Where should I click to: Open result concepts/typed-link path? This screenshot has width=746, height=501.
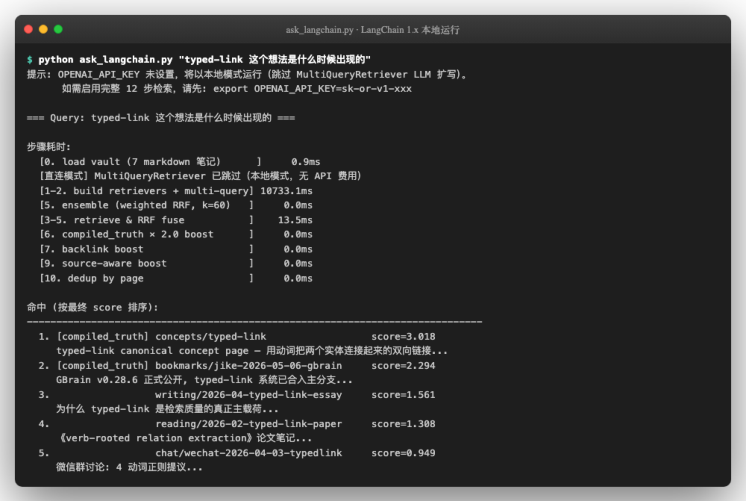(211, 336)
